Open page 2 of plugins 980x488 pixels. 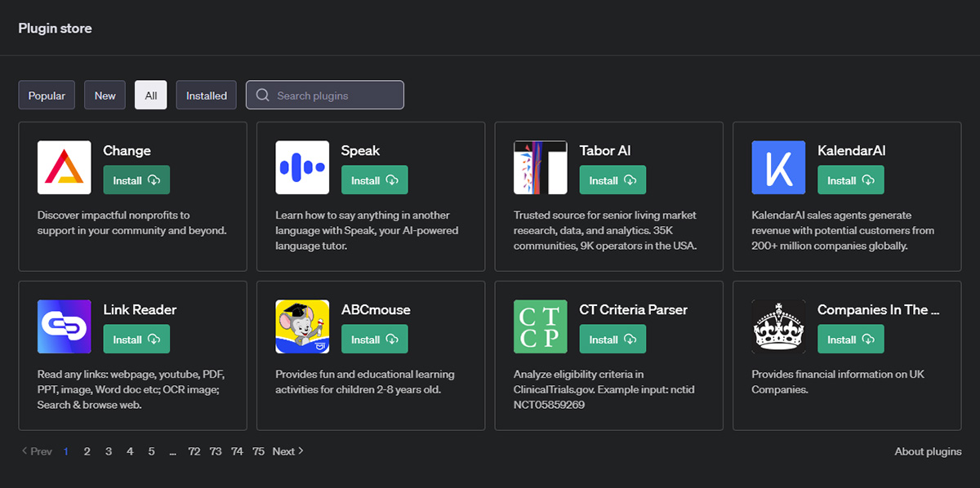[x=87, y=451]
